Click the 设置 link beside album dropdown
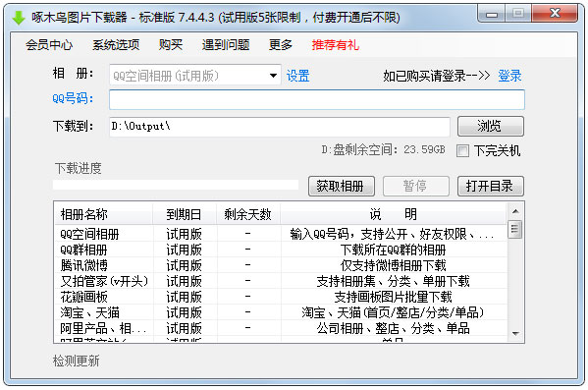 298,76
